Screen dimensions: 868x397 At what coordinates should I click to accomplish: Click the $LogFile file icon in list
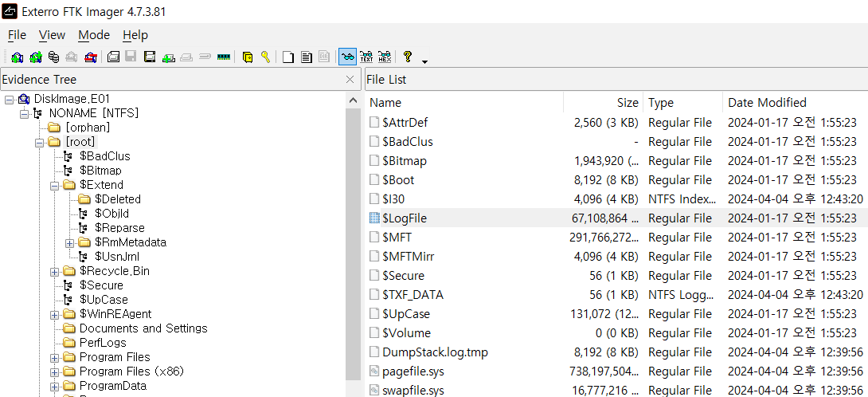(375, 218)
